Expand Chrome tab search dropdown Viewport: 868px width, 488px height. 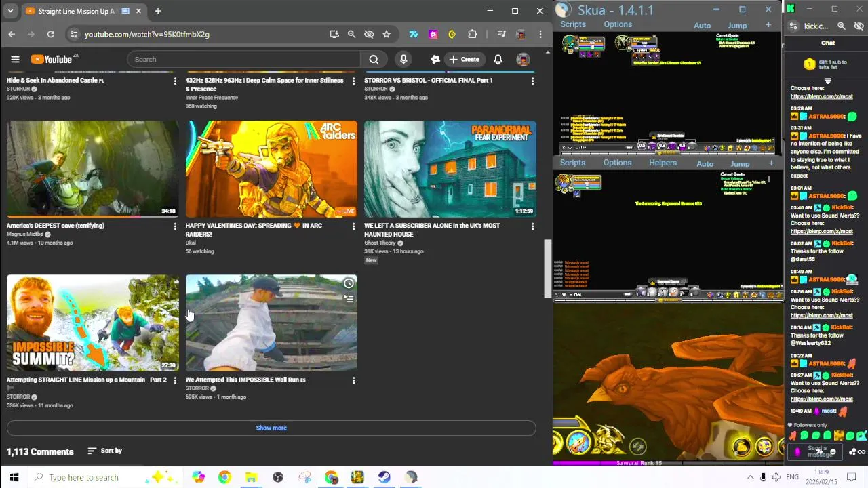pos(10,11)
